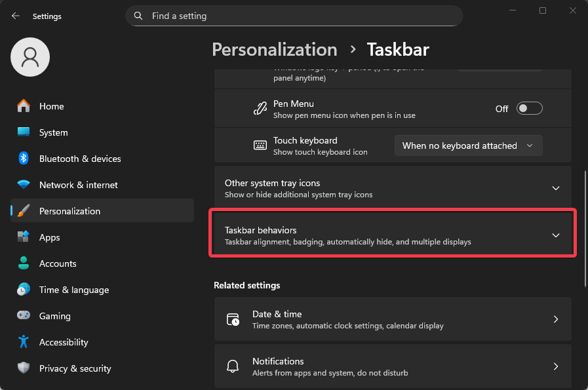
Task: Click the back arrow icon
Action: (16, 16)
